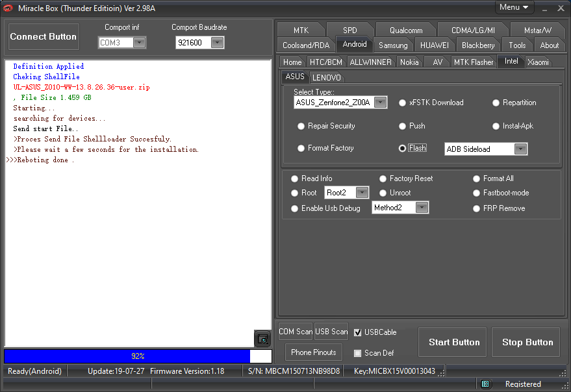Select the Flash radio button

pyautogui.click(x=402, y=149)
